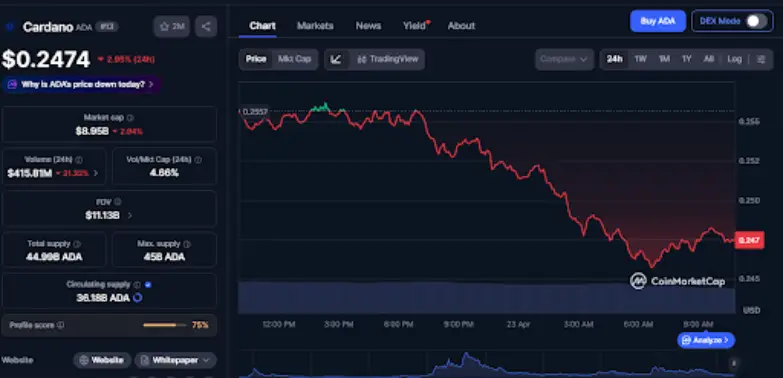Click the 0.2557 opening price marker
The image size is (783, 378).
[255, 111]
